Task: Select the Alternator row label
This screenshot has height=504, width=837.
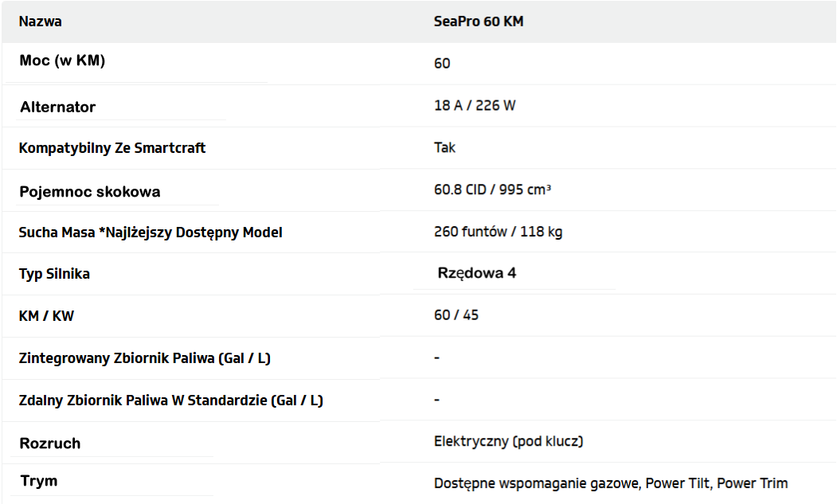Action: point(58,107)
